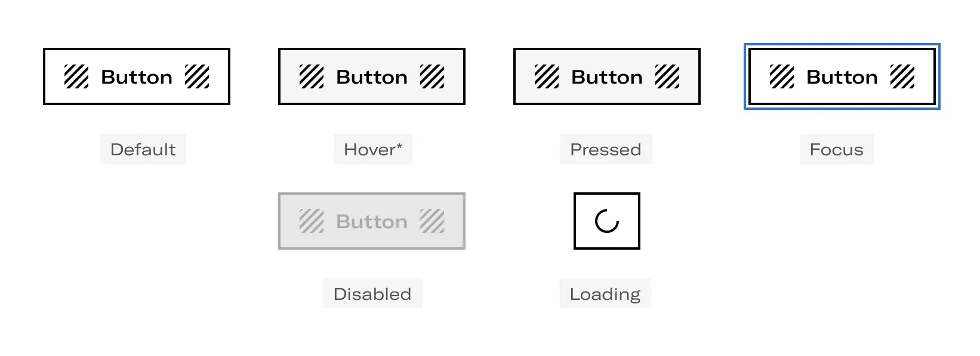Click the left striped icon in Default button
The width and height of the screenshot is (980, 356).
(76, 76)
